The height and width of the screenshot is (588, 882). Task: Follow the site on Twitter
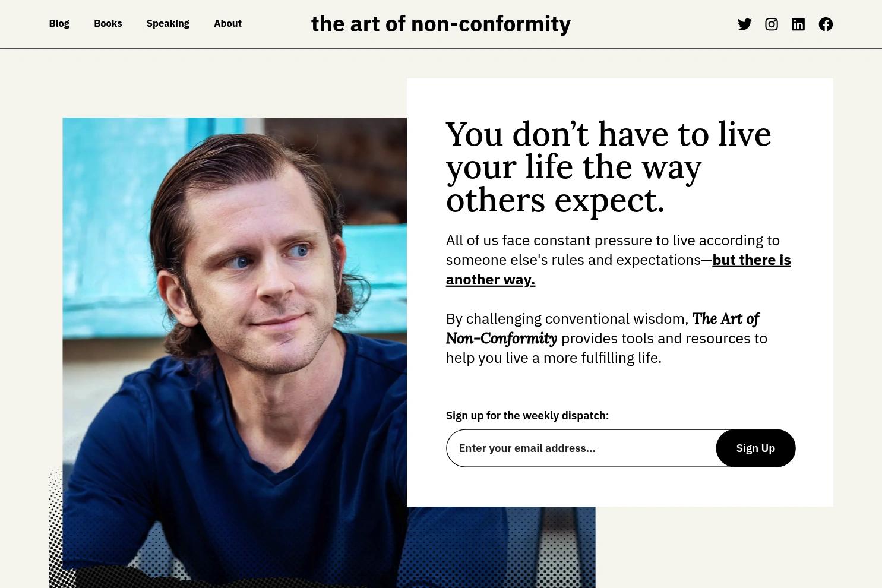tap(744, 24)
